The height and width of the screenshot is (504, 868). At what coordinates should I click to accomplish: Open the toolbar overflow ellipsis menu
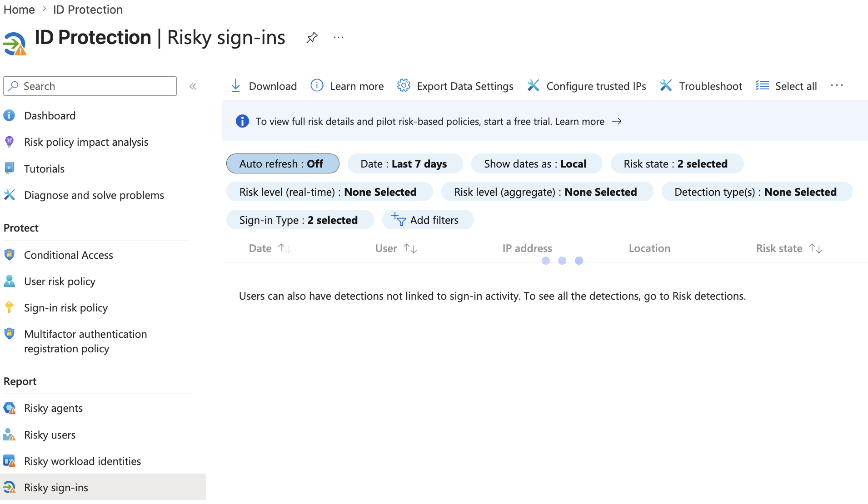837,86
